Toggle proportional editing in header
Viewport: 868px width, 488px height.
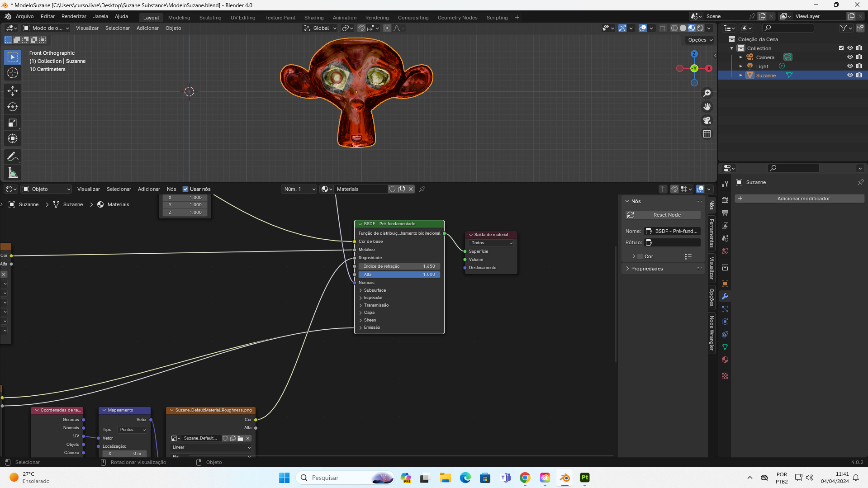coord(387,28)
